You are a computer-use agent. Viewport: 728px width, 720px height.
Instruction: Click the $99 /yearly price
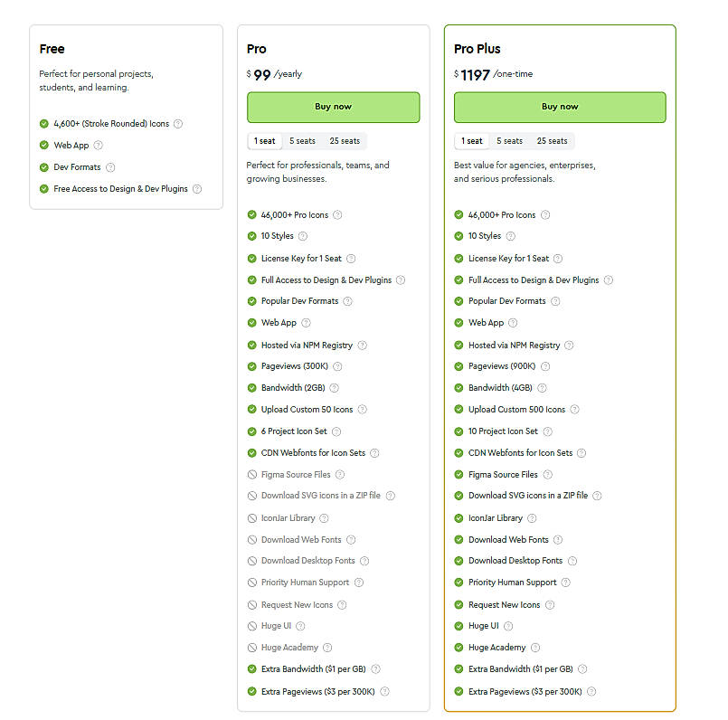(274, 74)
